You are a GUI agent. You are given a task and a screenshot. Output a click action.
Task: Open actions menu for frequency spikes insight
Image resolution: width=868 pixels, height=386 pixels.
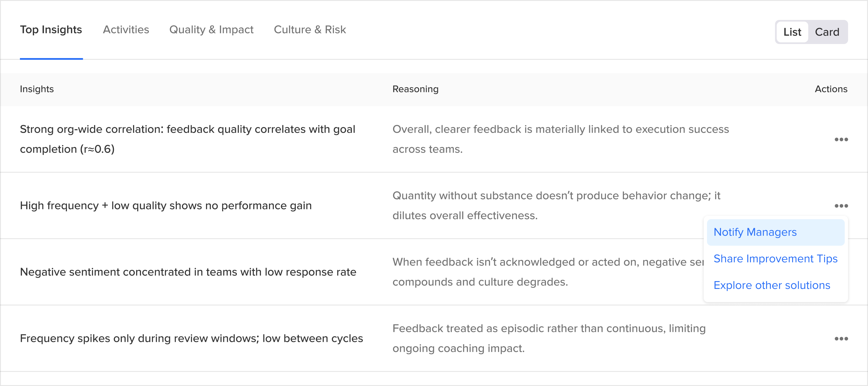841,339
